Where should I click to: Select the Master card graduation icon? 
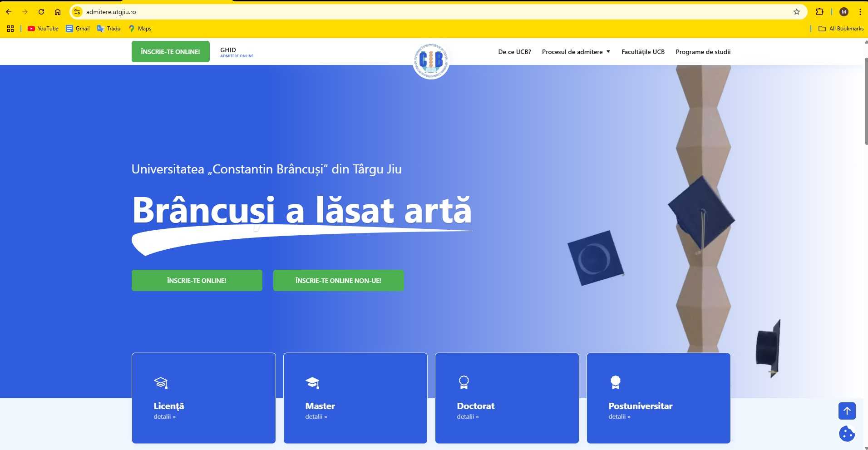(312, 383)
